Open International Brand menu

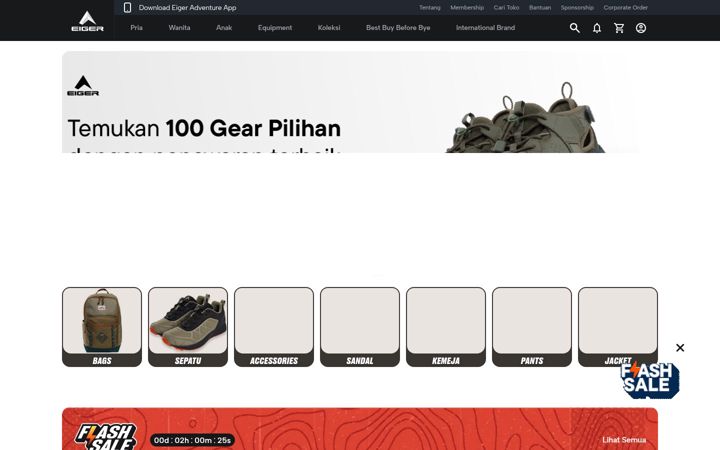[485, 28]
